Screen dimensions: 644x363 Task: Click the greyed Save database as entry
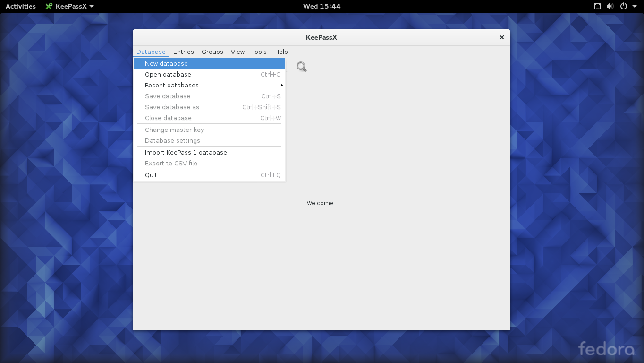(x=209, y=107)
